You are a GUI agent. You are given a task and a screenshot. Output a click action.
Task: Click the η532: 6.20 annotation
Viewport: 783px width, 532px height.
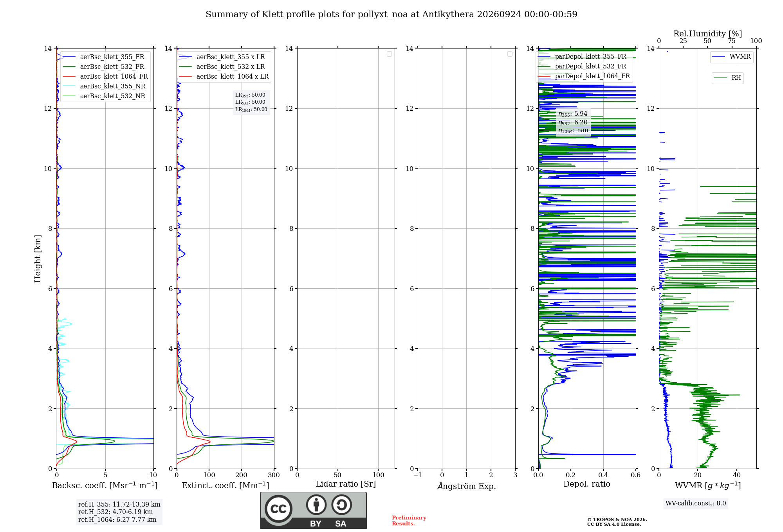(573, 122)
